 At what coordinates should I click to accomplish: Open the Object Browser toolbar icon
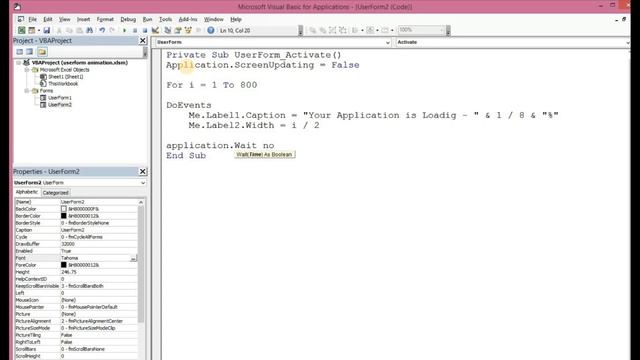[x=188, y=30]
